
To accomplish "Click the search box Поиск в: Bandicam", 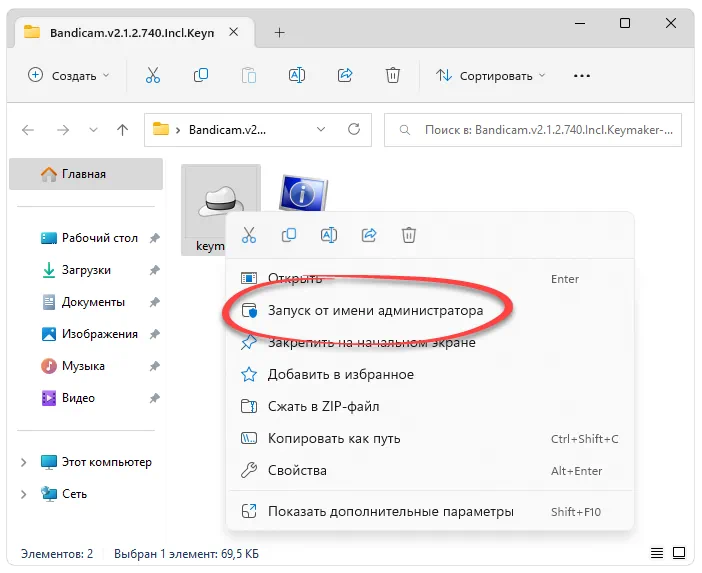I will [x=533, y=130].
